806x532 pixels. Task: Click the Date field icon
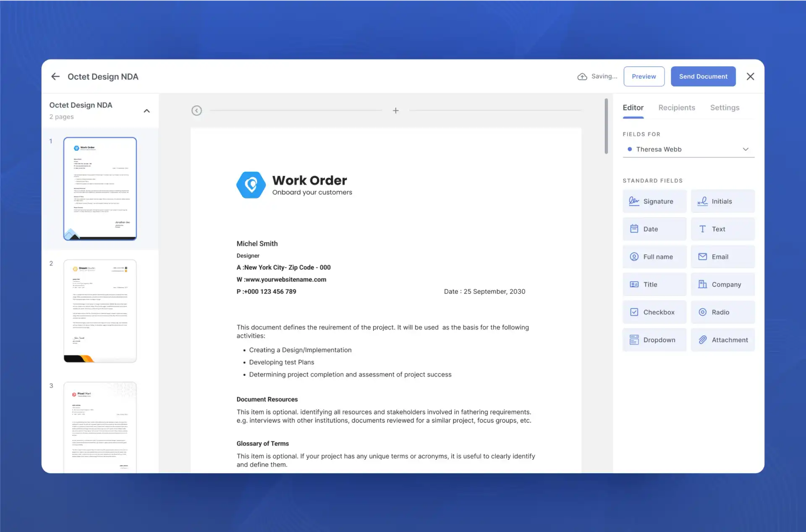(634, 228)
